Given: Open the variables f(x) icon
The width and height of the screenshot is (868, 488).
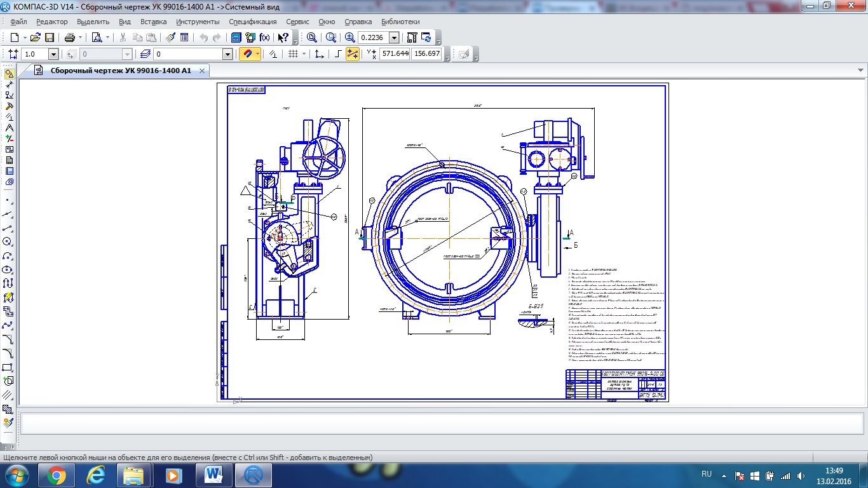Looking at the screenshot, I should click(x=264, y=37).
